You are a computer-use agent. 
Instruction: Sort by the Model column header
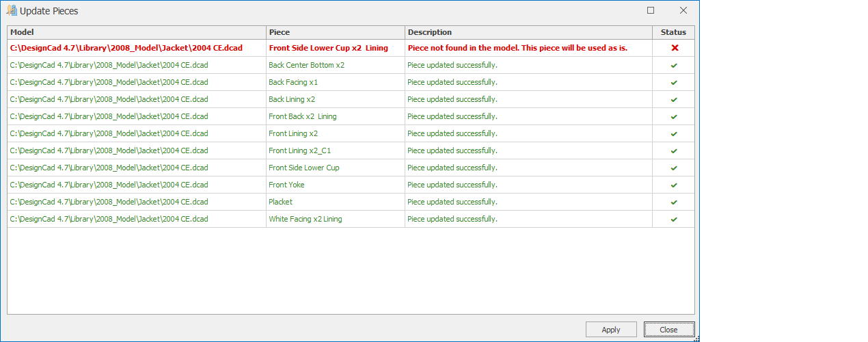click(x=137, y=32)
